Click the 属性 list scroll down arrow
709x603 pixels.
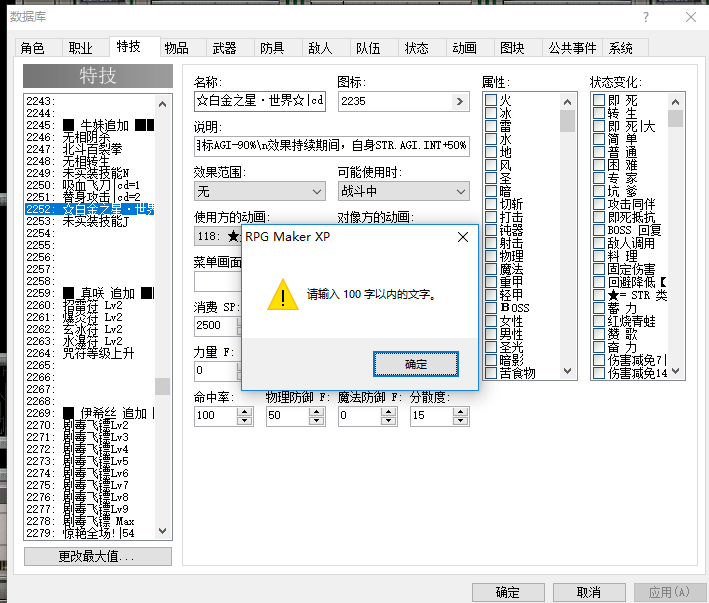click(x=567, y=371)
